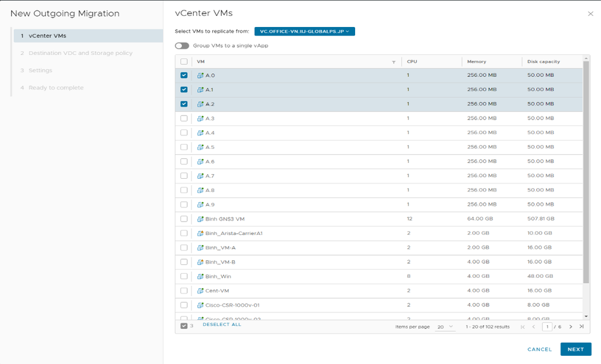The image size is (601, 364).
Task: Open the Items per page dropdown
Action: 444,326
